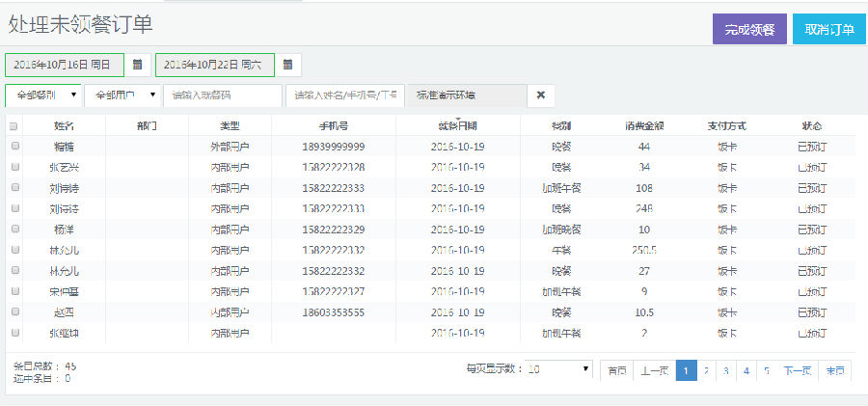Click the sort arrow above 就餐日期 column
868x406 pixels.
tap(457, 119)
